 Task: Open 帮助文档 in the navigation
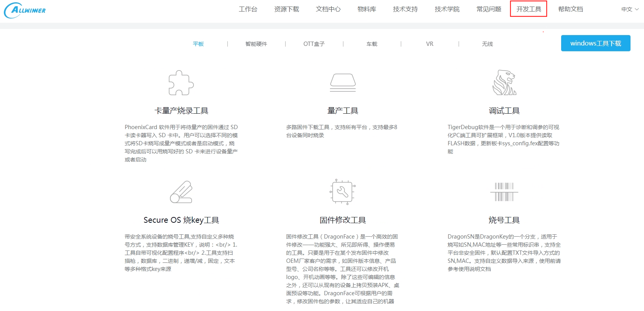pyautogui.click(x=570, y=9)
